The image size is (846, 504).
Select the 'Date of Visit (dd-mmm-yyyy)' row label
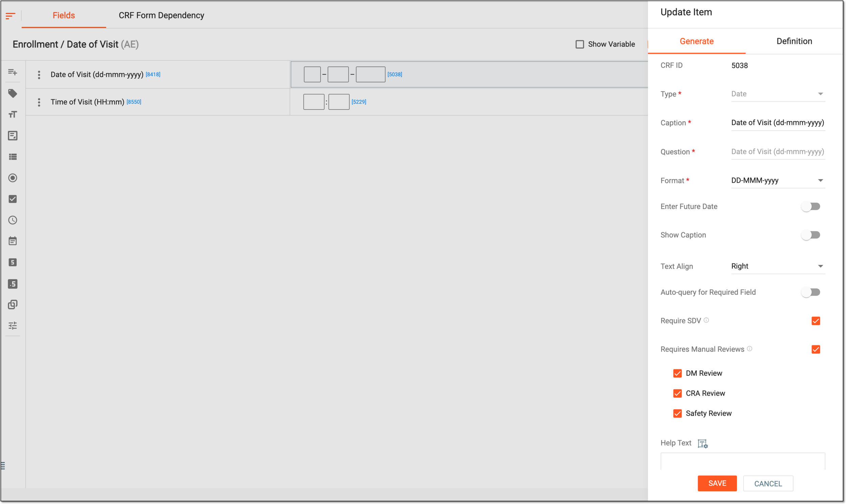click(97, 75)
